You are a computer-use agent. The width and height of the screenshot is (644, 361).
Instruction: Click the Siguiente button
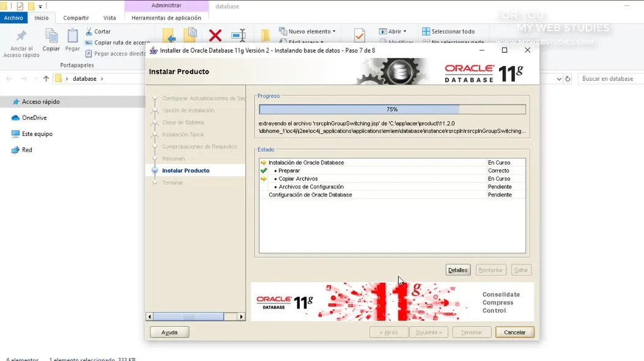coord(428,332)
